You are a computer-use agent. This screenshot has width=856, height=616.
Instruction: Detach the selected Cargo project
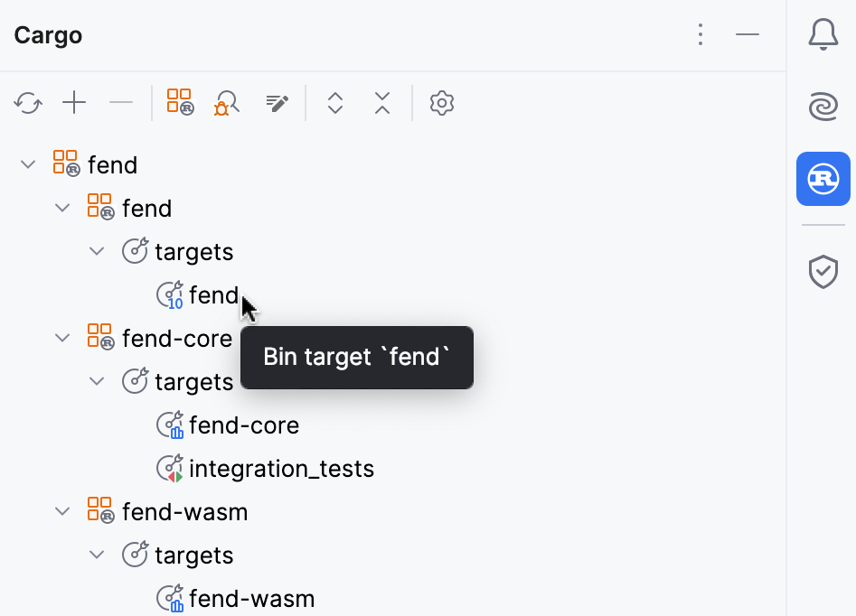(x=121, y=103)
